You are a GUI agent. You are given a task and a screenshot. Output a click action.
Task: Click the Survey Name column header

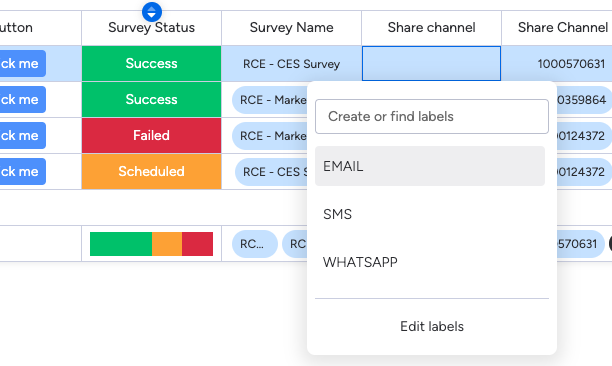coord(292,28)
